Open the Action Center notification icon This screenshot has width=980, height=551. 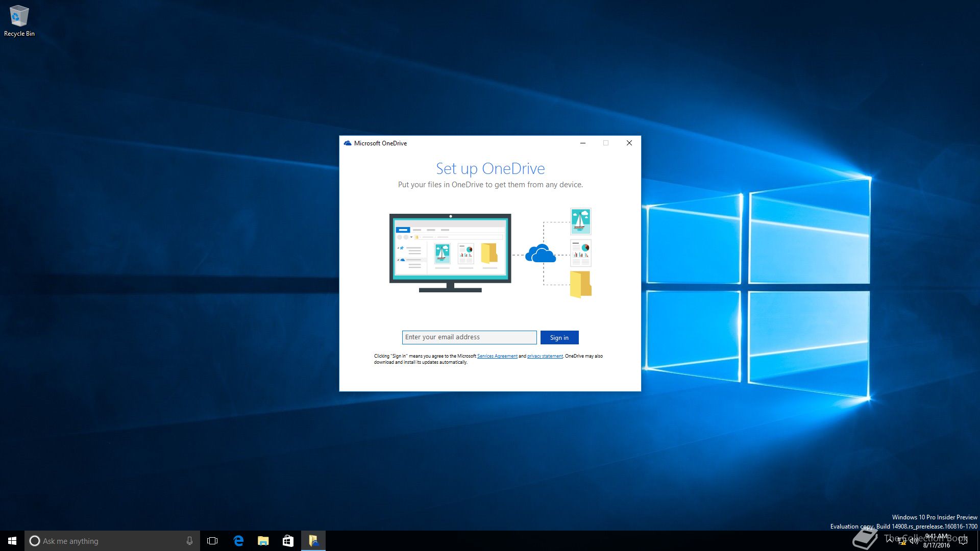coord(963,541)
